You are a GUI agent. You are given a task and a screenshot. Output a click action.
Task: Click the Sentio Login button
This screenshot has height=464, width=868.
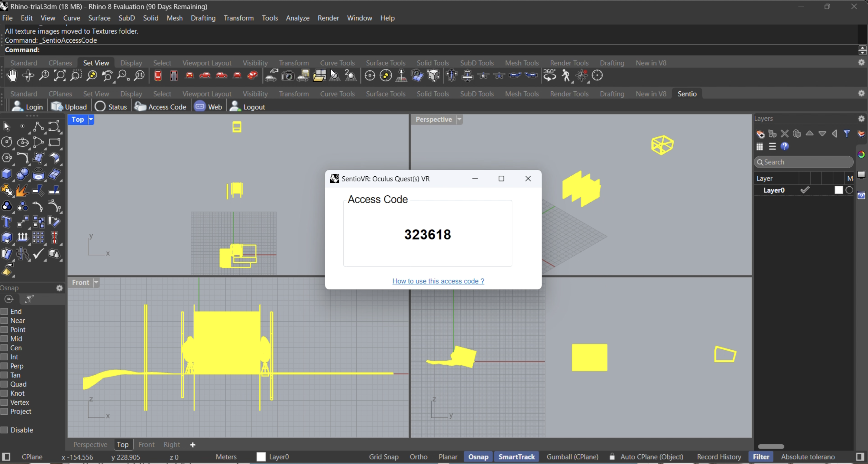tap(27, 107)
